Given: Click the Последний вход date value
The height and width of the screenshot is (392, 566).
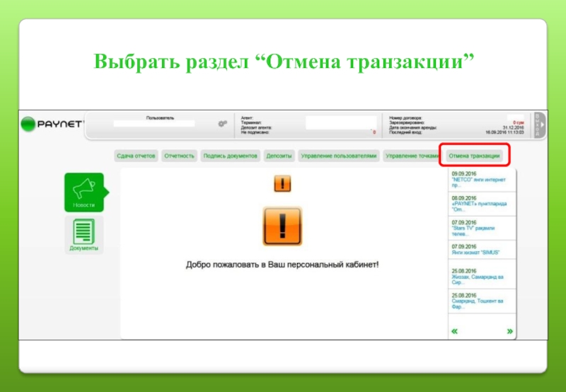Looking at the screenshot, I should [x=504, y=132].
